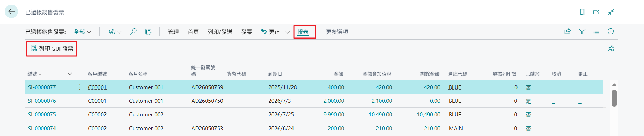
Task: Open invoice SI-0000076 link
Action: tap(42, 101)
